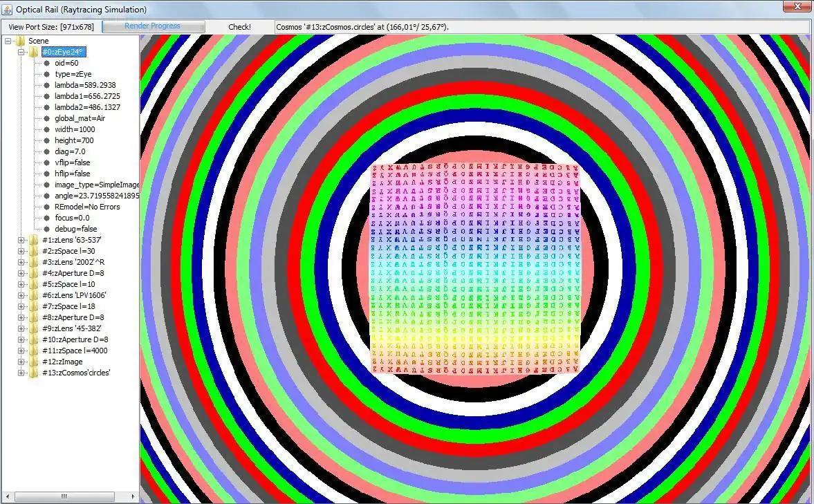Select the vflip=false property
The height and width of the screenshot is (504, 814).
coord(72,162)
